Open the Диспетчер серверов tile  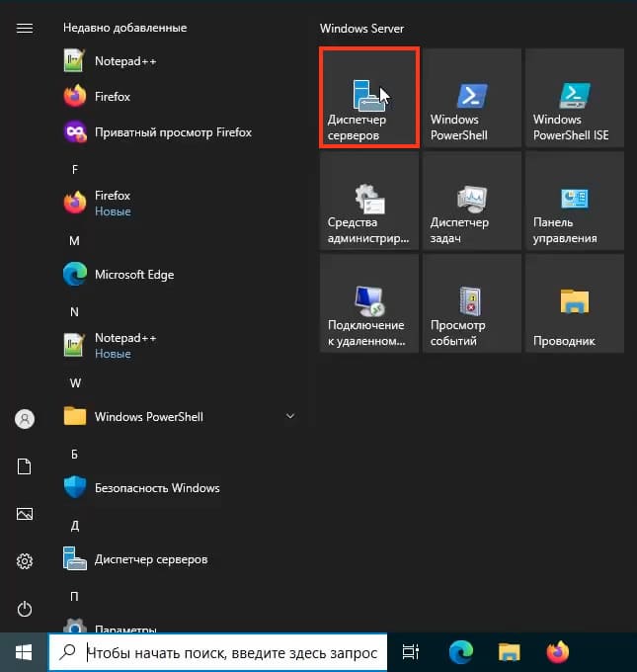(x=369, y=98)
